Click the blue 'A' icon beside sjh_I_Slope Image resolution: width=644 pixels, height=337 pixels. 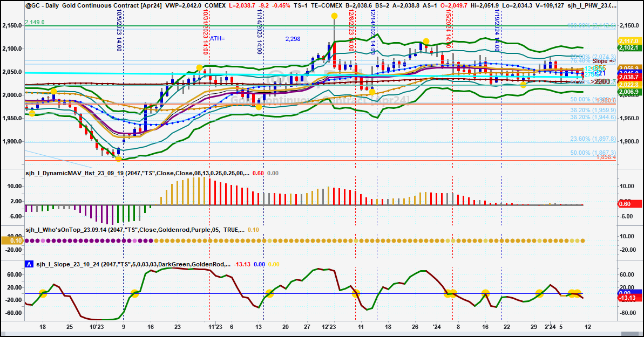click(29, 264)
